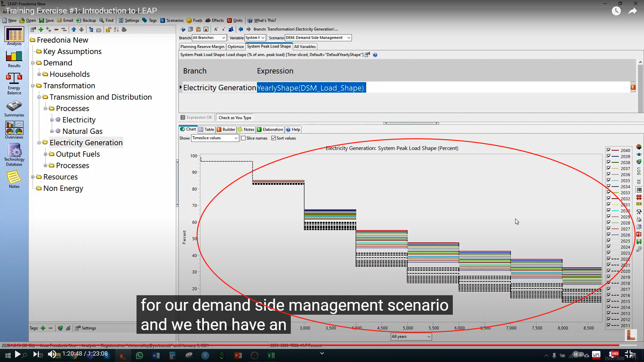Open the Branch dropdown (All Branches)
This screenshot has width=644, height=362.
tap(209, 38)
